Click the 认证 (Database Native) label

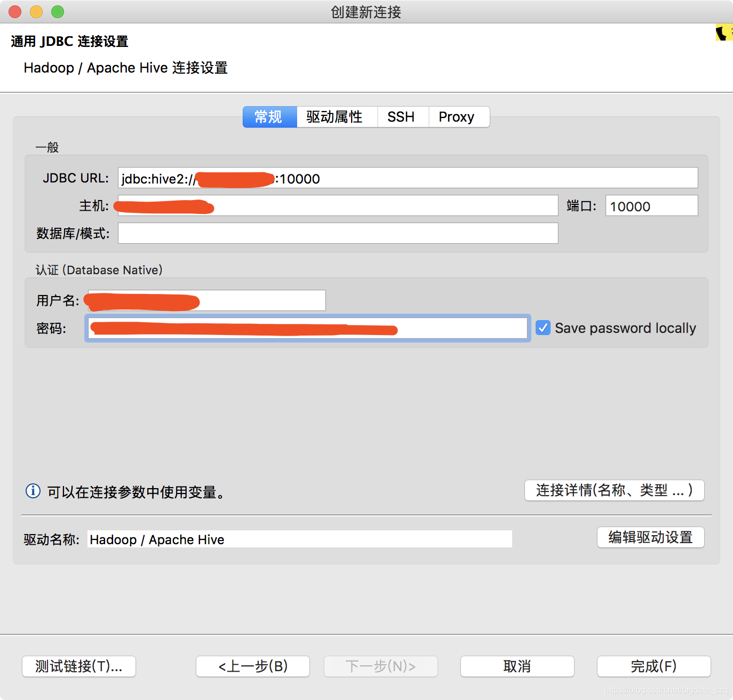click(99, 270)
